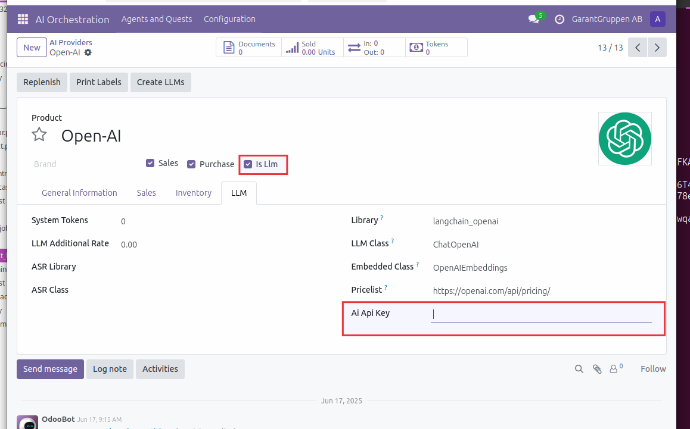Mark the product as favorite star

tap(39, 134)
